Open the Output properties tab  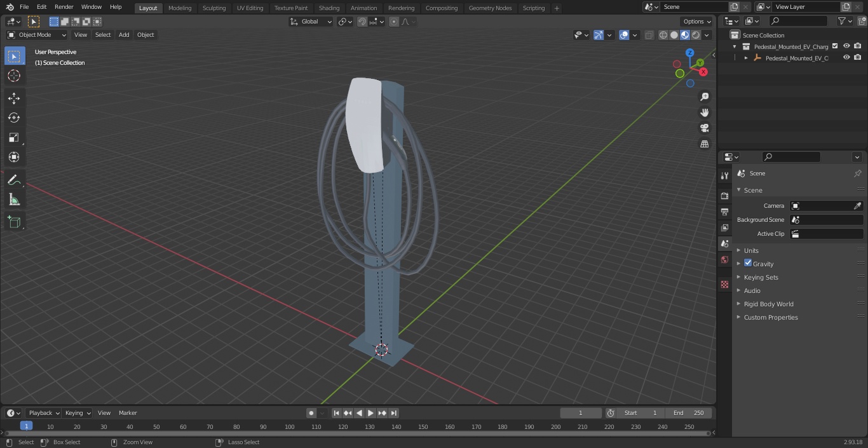point(724,212)
